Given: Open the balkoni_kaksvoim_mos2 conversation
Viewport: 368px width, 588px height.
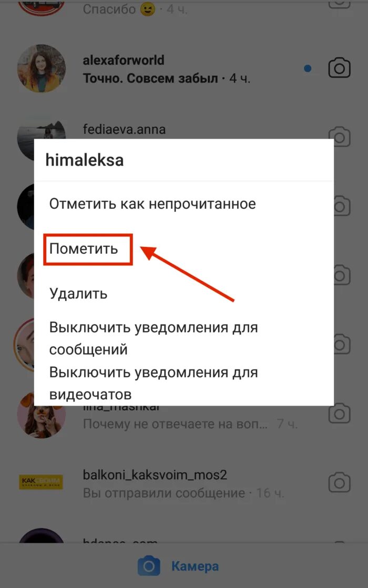Looking at the screenshot, I should click(x=184, y=483).
